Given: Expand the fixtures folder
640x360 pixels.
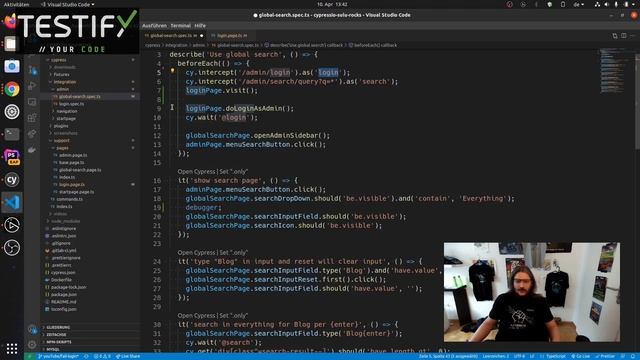Looking at the screenshot, I should [x=62, y=75].
